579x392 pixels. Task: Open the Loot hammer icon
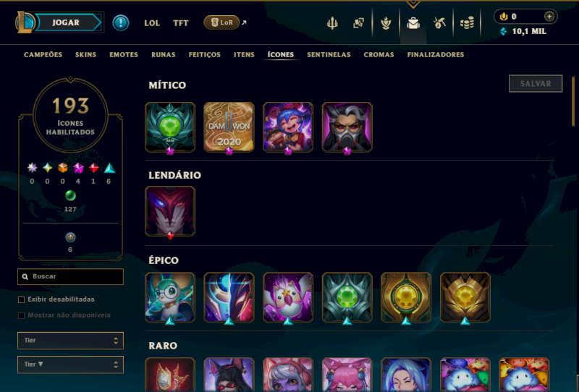tap(439, 23)
